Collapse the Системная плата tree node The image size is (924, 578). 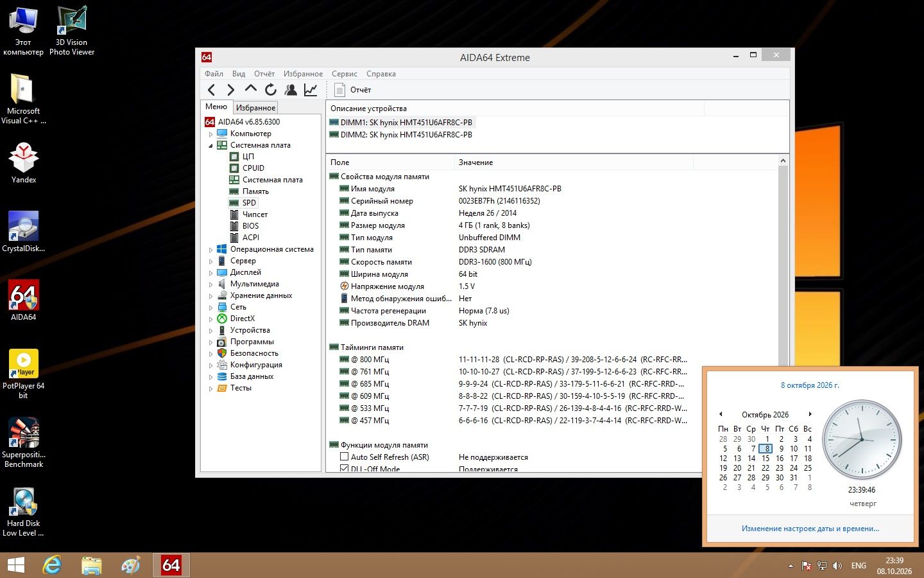point(210,146)
